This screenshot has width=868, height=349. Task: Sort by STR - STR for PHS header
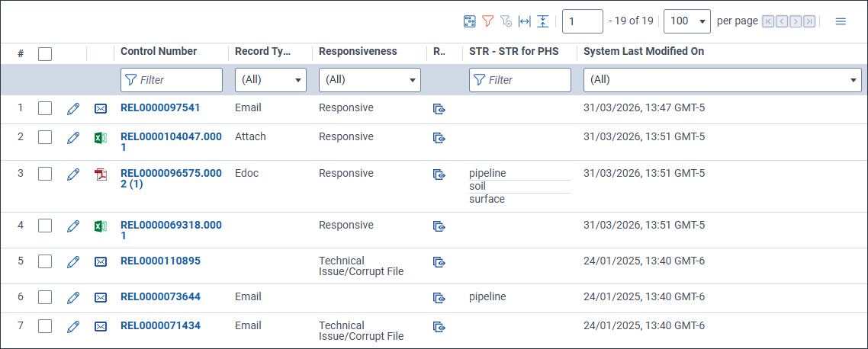pyautogui.click(x=514, y=52)
